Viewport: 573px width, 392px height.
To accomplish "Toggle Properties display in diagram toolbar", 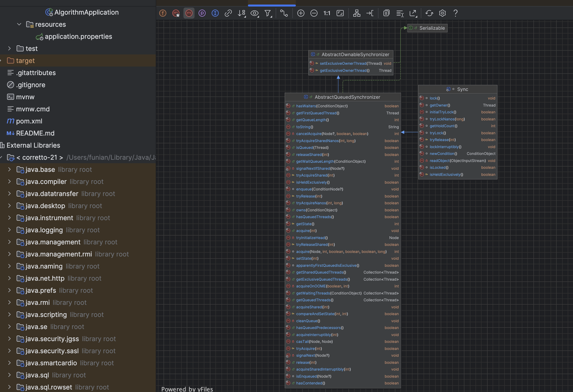I will click(x=202, y=13).
